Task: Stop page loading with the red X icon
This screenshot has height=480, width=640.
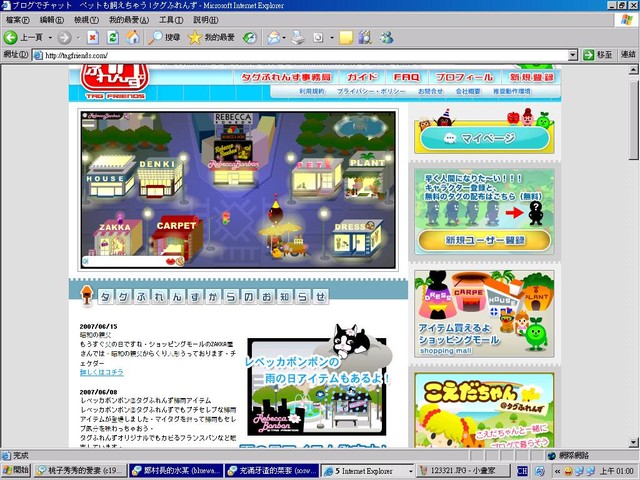Action: [x=93, y=38]
